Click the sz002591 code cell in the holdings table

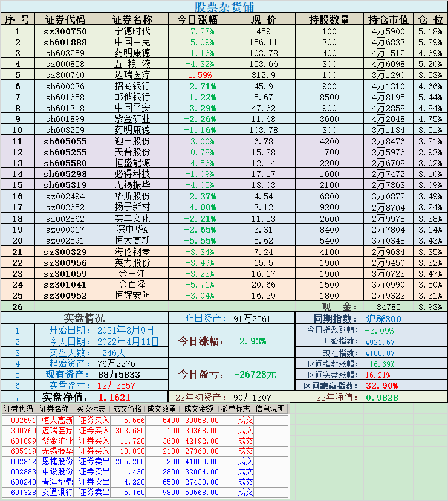point(65,241)
